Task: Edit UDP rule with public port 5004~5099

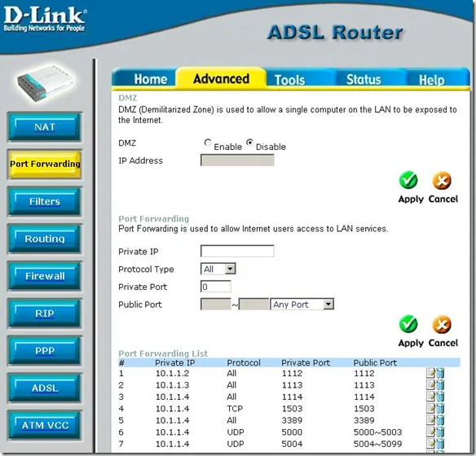Action: (x=431, y=444)
